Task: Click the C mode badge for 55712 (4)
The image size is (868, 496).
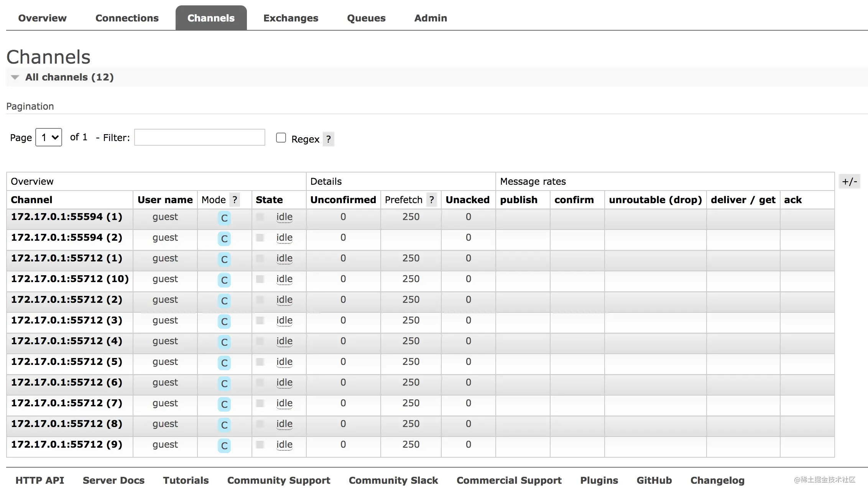Action: pyautogui.click(x=224, y=342)
